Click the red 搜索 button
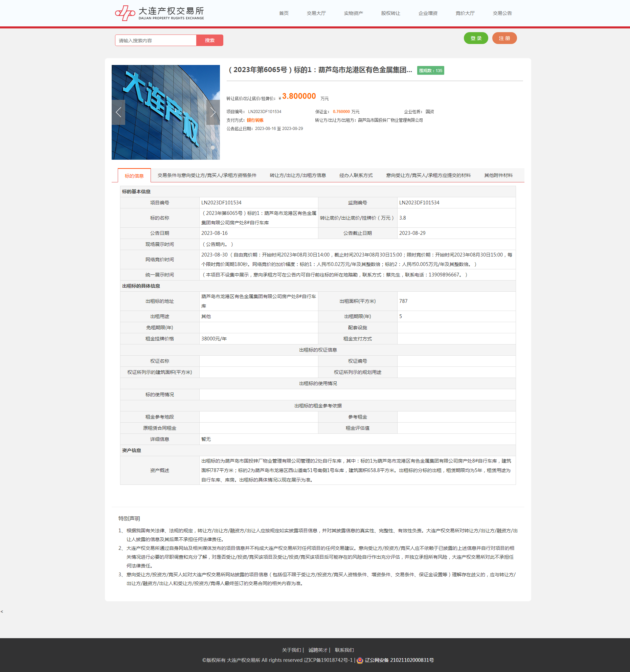 point(210,40)
